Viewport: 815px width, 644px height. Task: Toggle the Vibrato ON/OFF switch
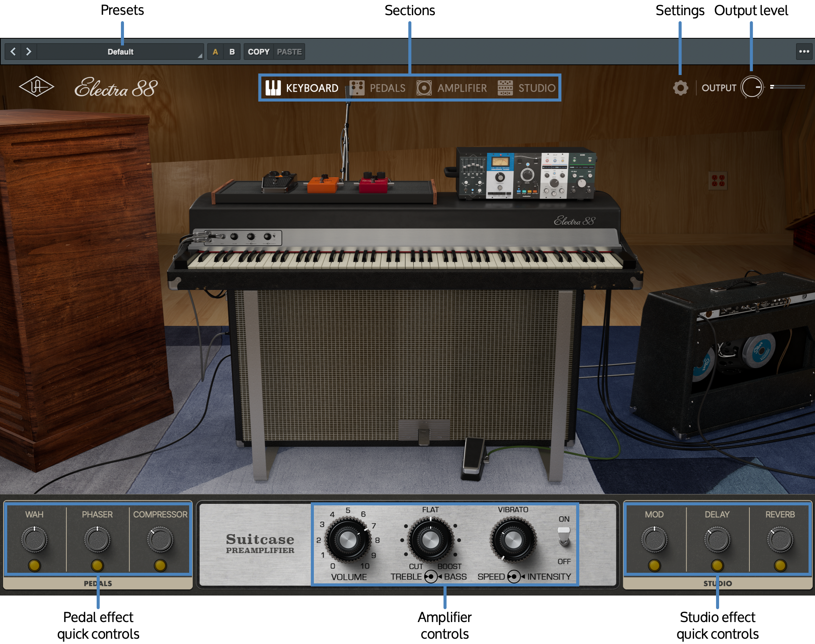[564, 536]
